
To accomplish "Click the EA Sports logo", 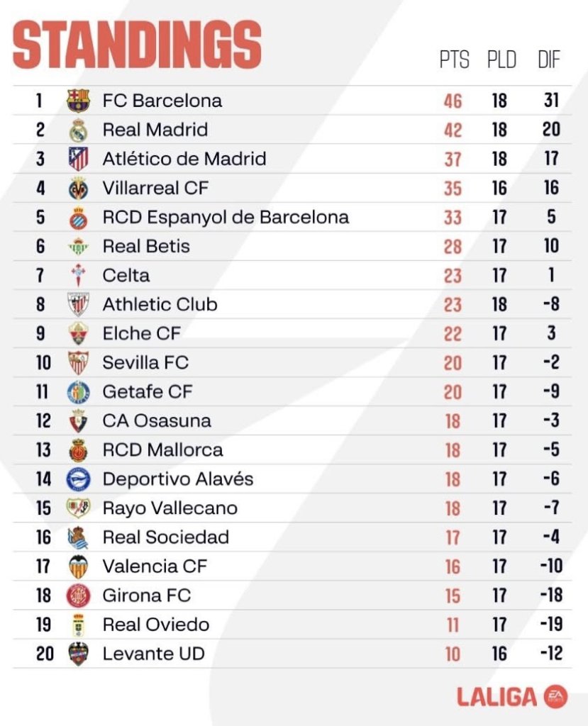I will click(x=555, y=696).
